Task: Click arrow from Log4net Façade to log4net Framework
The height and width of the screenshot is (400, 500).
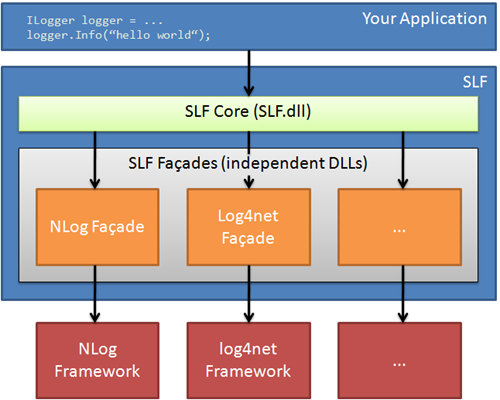Action: click(x=249, y=294)
